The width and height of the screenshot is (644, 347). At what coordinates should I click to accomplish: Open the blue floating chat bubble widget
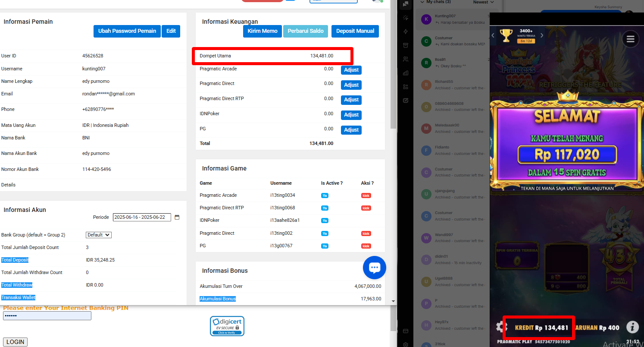375,268
